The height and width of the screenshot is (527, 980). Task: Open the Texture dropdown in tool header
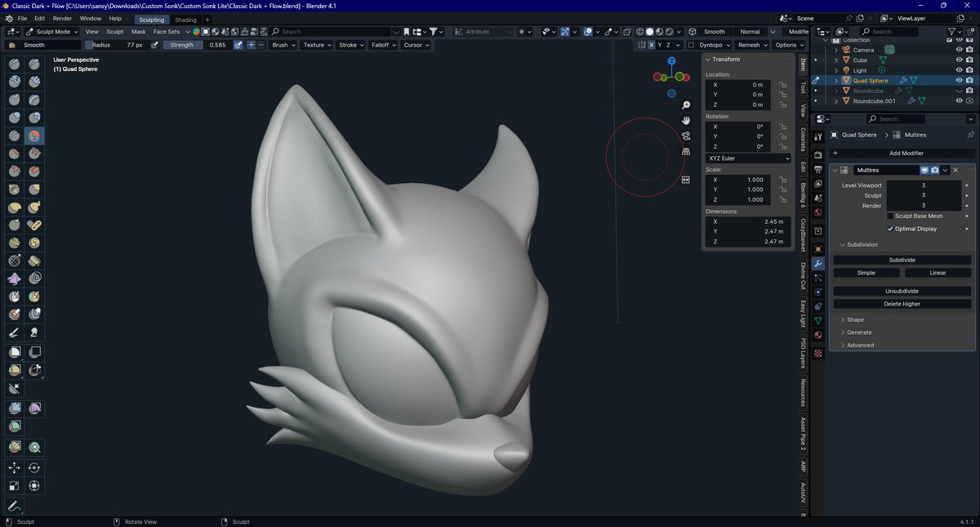coord(317,45)
